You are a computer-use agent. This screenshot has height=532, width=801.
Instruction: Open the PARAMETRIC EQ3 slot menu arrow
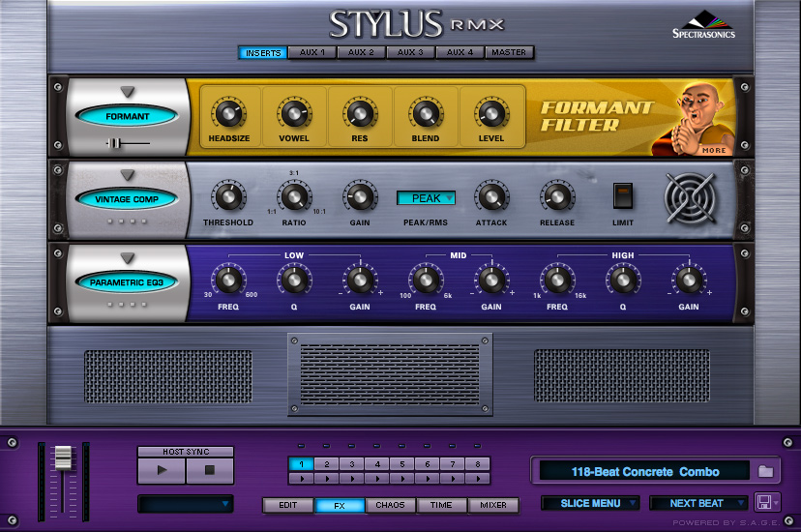(x=127, y=258)
